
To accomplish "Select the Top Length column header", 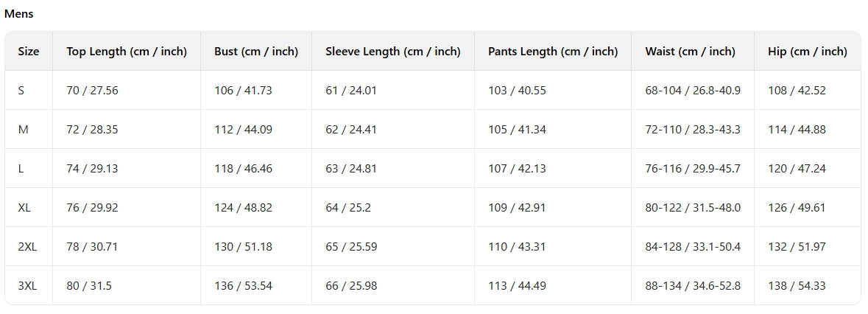I will 127,52.
